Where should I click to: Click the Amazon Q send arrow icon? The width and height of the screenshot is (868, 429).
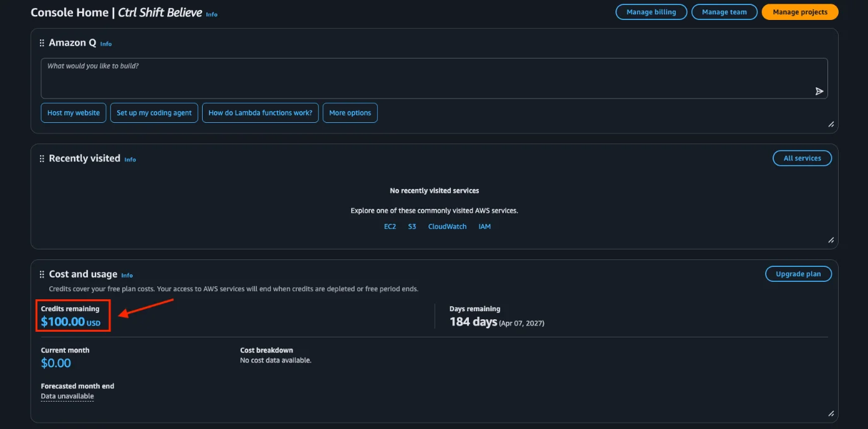tap(819, 91)
